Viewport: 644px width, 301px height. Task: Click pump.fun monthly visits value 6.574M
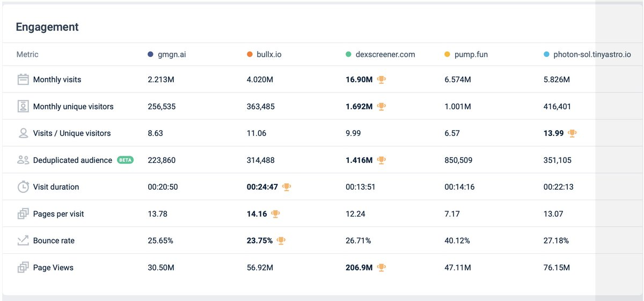click(458, 80)
